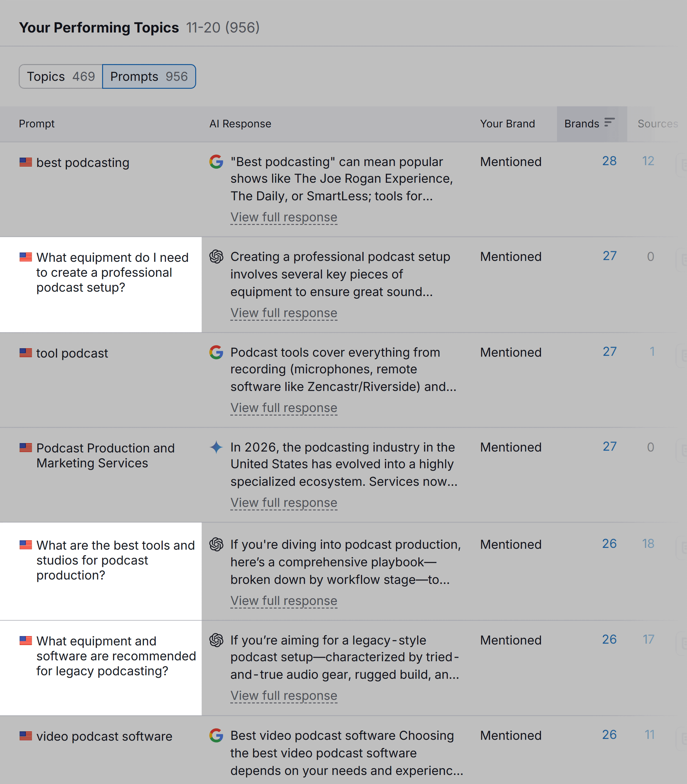This screenshot has width=687, height=784.
Task: Click ChatGPT icon in legacy podcasting row
Action: pyautogui.click(x=216, y=640)
